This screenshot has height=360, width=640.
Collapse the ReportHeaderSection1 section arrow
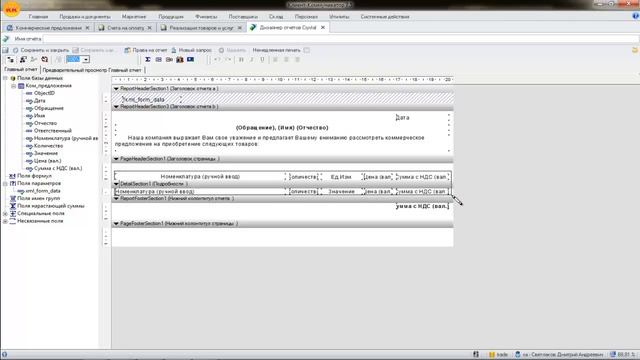pyautogui.click(x=116, y=89)
